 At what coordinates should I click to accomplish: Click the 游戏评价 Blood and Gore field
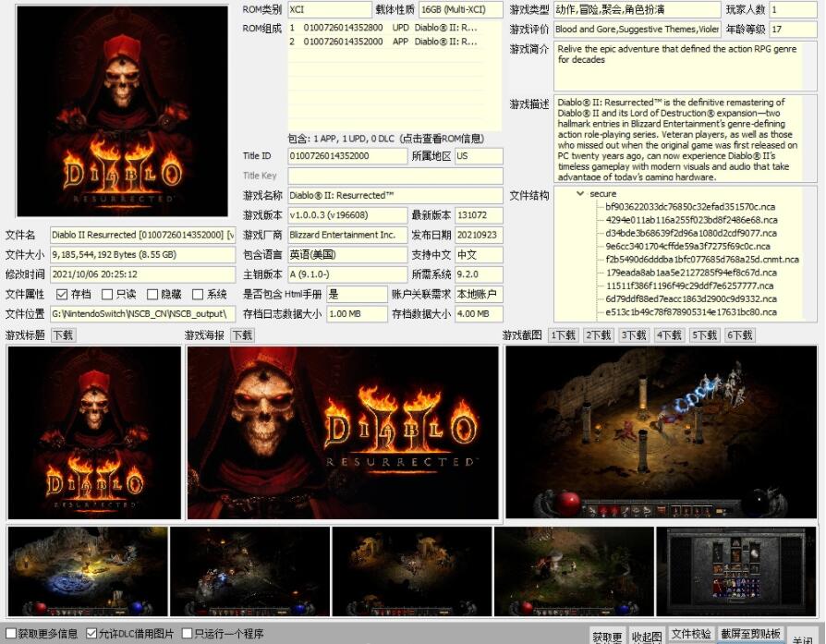tap(637, 30)
